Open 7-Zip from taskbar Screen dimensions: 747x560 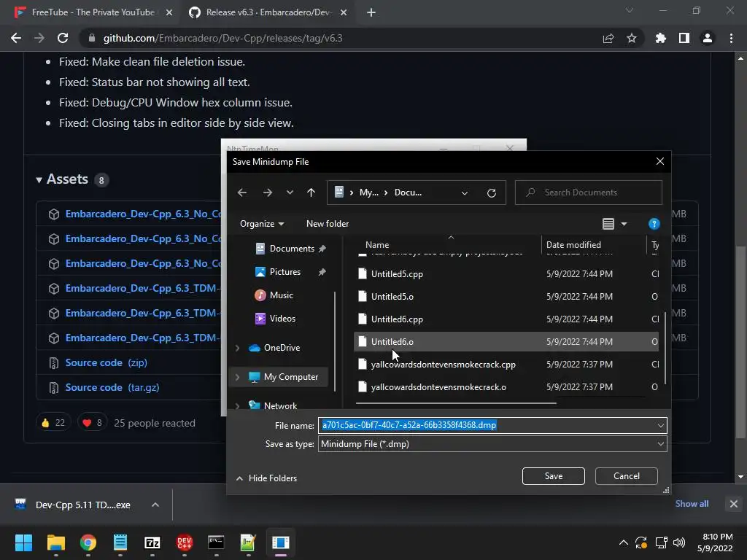pyautogui.click(x=152, y=542)
